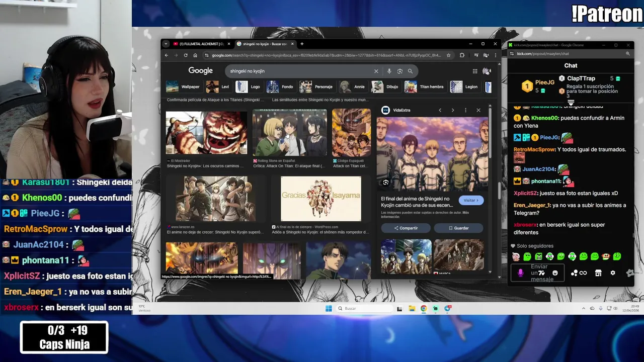Viewport: 644px width, 362px height.
Task: Click username RetroMacSprow in Kick chat
Action: coord(534,150)
